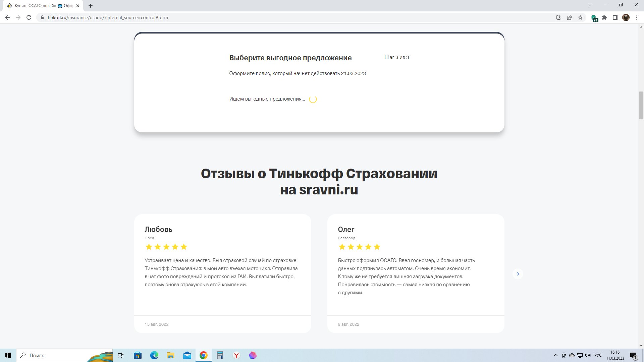
Task: Open the tab search dropdown arrow
Action: 590,5
